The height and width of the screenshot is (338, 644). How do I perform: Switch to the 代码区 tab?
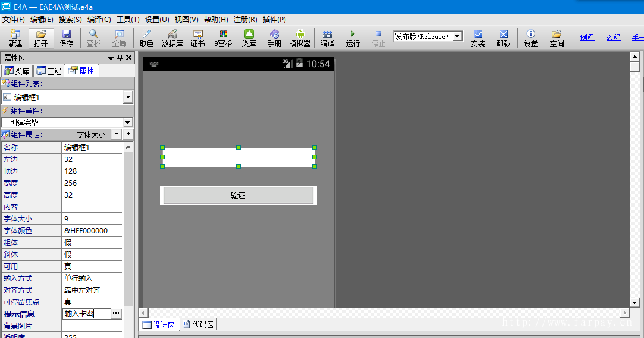199,325
